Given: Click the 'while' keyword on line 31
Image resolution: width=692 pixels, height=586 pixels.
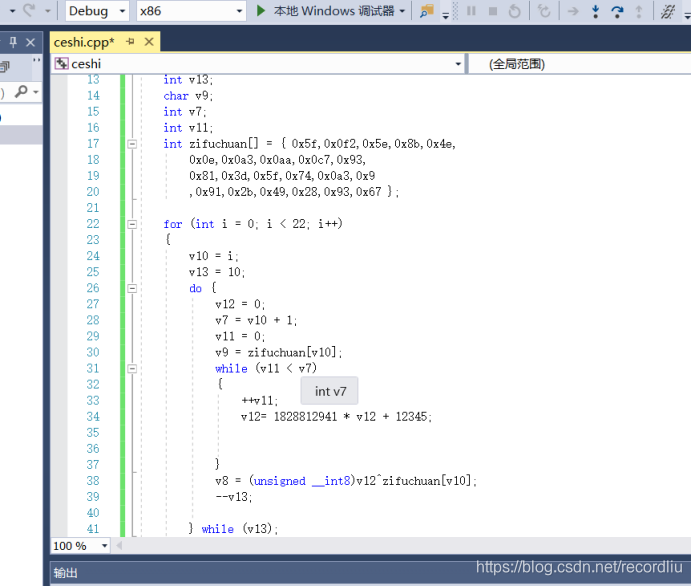Looking at the screenshot, I should coord(231,368).
